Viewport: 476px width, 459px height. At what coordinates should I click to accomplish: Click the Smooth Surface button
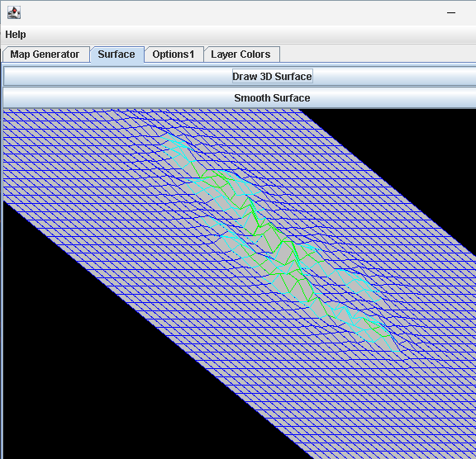(x=272, y=98)
